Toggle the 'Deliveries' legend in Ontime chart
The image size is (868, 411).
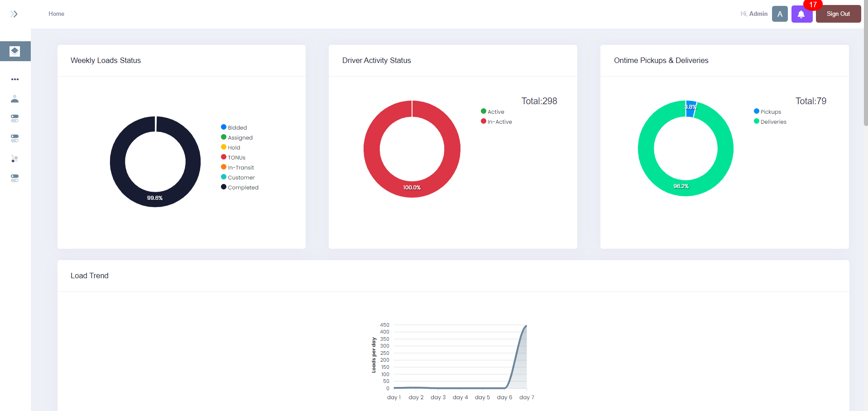click(x=770, y=121)
